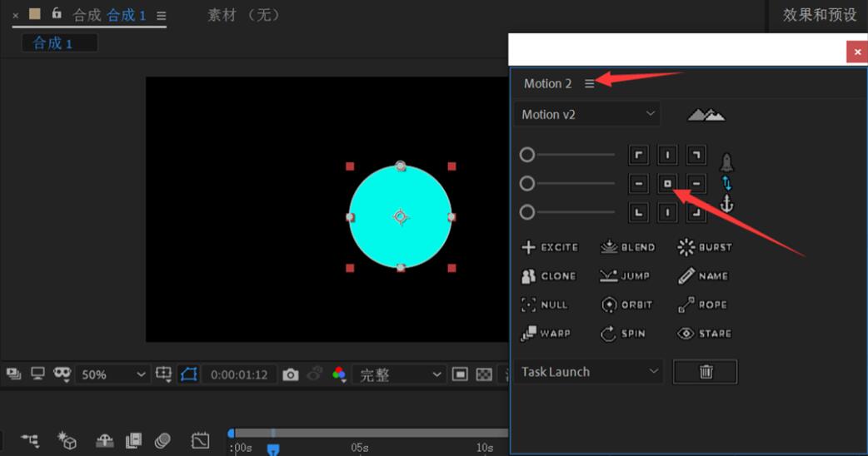Click the timeline current-time indicator

tap(273, 449)
